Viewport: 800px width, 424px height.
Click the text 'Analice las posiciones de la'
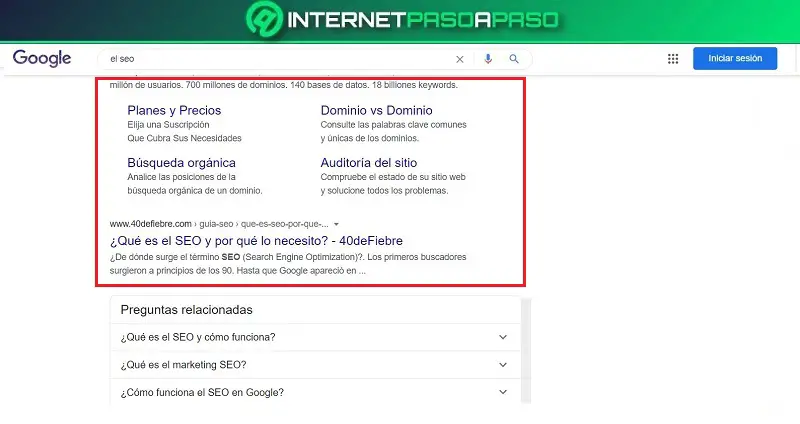tap(181, 177)
